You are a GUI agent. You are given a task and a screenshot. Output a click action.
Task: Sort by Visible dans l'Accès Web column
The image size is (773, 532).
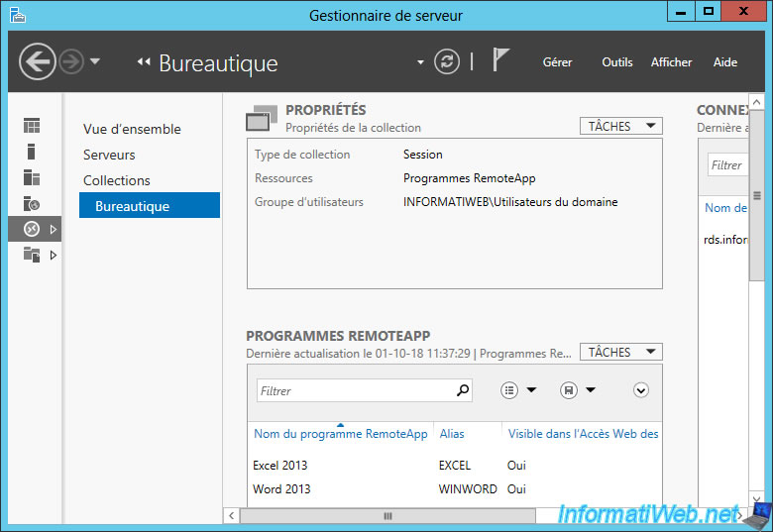tap(583, 434)
